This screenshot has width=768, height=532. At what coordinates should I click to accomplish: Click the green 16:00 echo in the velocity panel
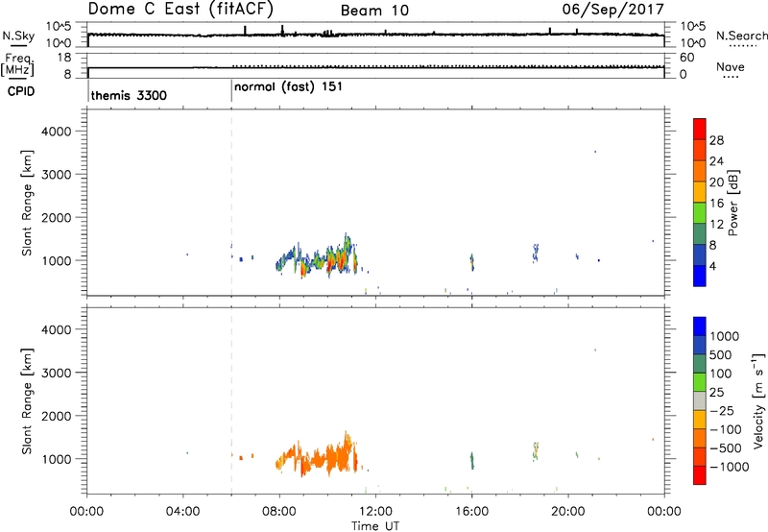click(471, 461)
